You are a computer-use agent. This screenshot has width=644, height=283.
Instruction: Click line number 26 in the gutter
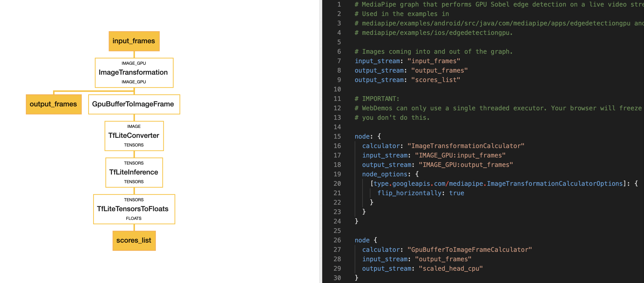[x=337, y=240]
